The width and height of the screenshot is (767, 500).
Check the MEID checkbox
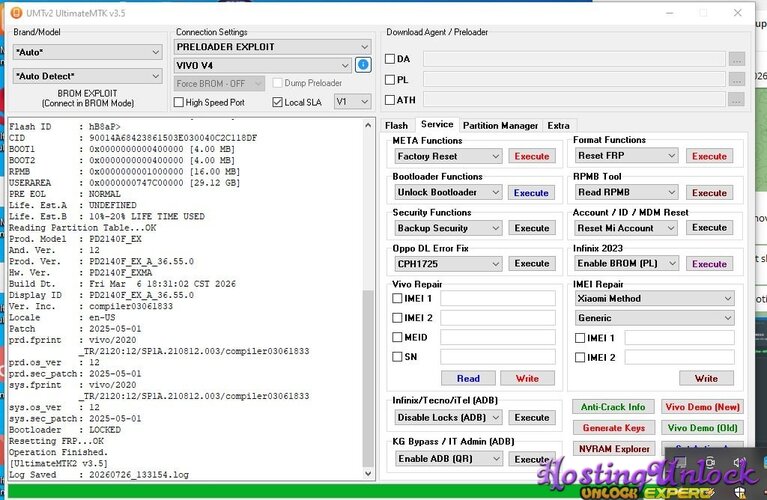(397, 337)
